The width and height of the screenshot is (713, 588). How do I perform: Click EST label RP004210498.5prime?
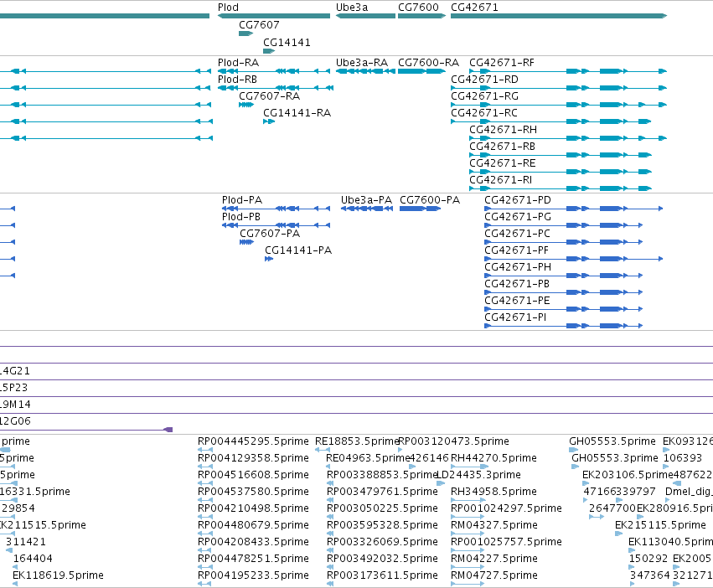point(253,508)
